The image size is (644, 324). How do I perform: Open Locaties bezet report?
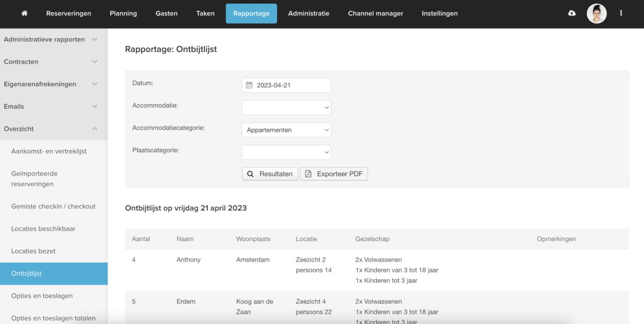tap(34, 251)
